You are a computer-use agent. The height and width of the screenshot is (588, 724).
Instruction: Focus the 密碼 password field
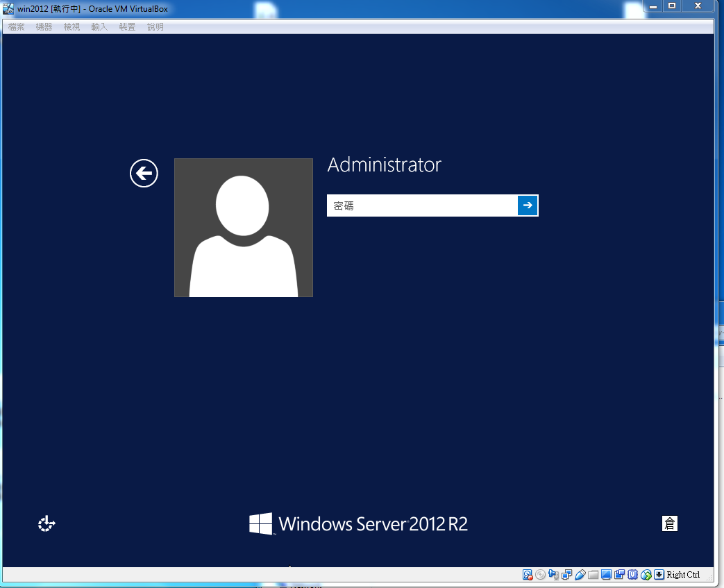(422, 205)
